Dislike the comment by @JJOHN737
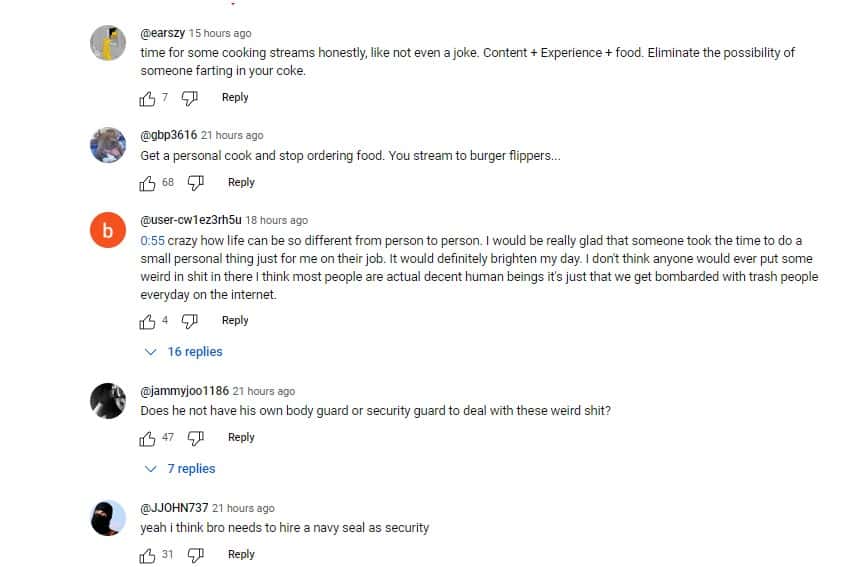The image size is (868, 567). click(x=196, y=555)
